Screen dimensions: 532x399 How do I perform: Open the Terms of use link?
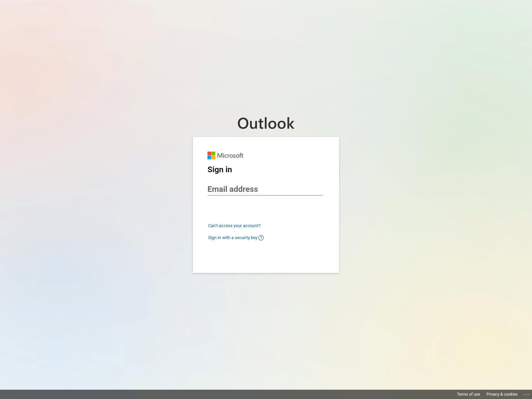468,394
